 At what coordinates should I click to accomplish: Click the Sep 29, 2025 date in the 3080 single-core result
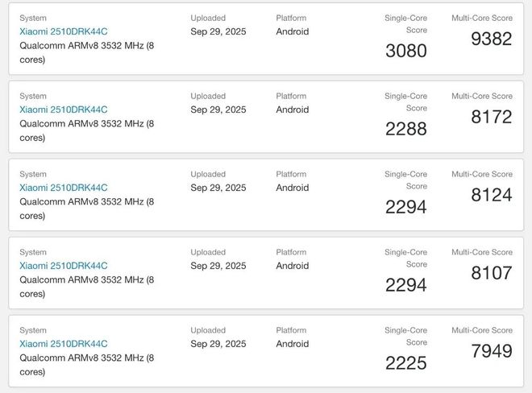(218, 32)
